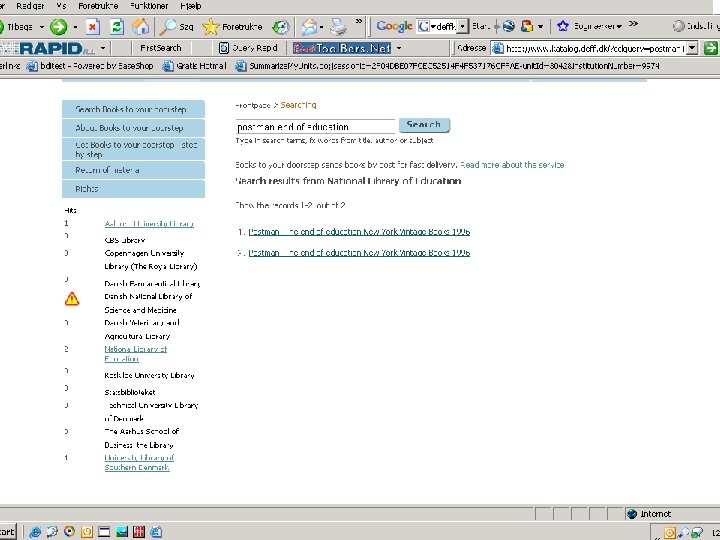Open the Søg search magnifier
The image size is (720, 540).
pyautogui.click(x=176, y=27)
